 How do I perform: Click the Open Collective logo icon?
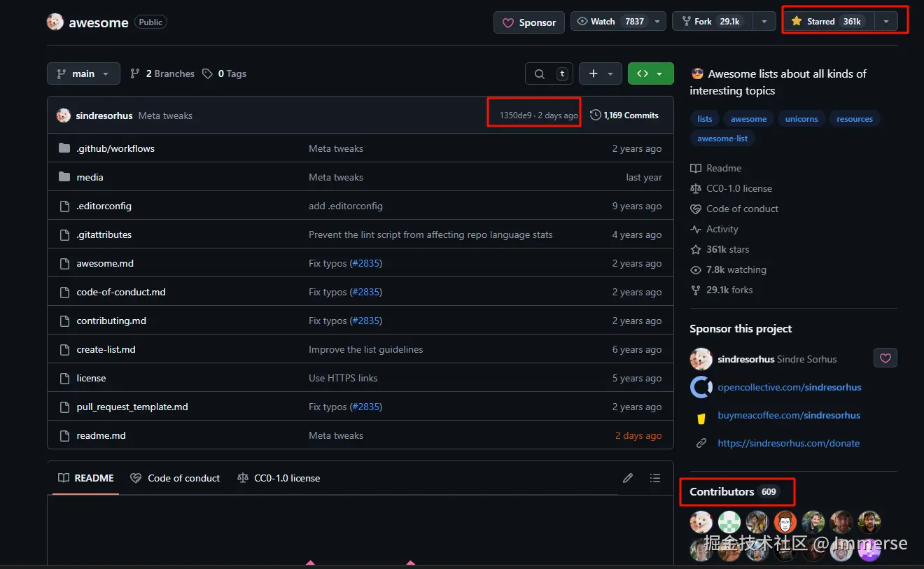701,387
